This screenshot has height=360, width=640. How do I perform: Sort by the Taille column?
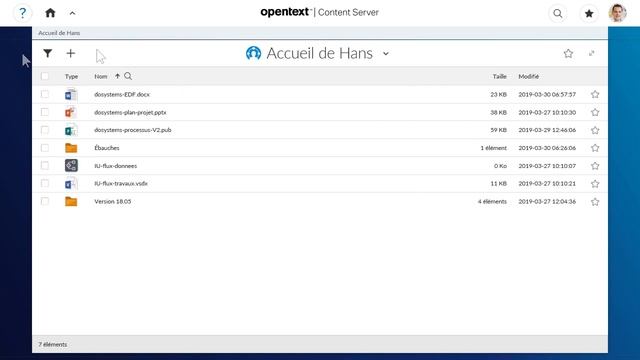[500, 76]
